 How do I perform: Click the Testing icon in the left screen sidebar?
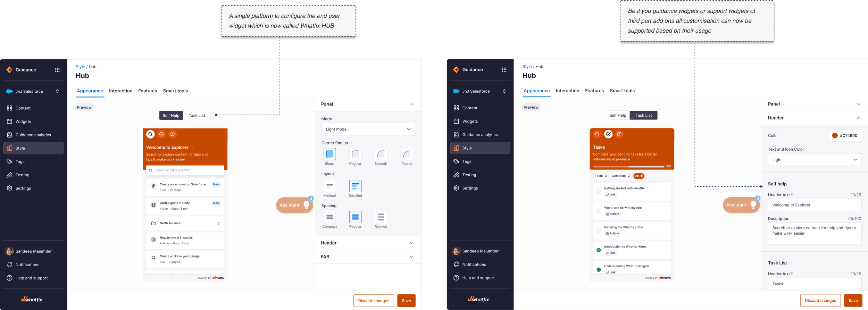point(9,175)
